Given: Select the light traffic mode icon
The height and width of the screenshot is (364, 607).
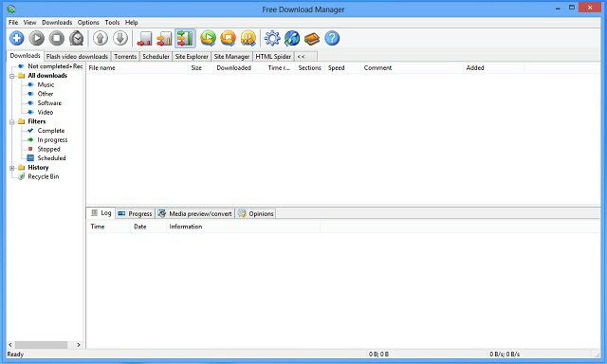Looking at the screenshot, I should tap(145, 39).
